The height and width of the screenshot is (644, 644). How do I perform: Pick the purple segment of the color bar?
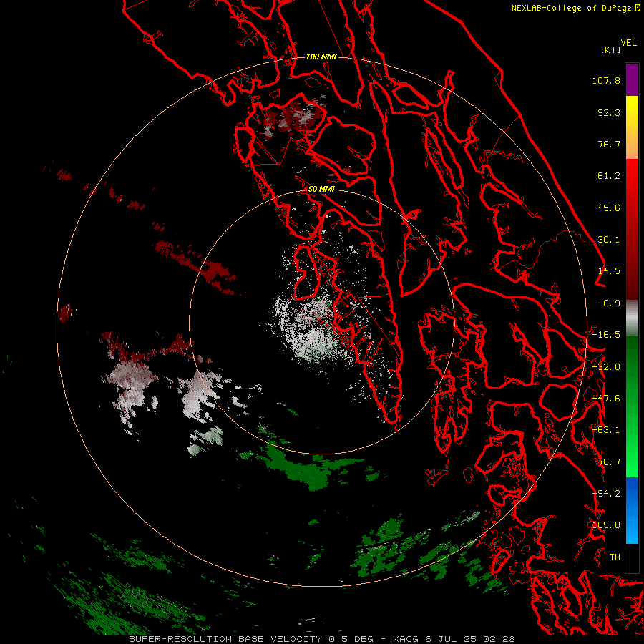[632, 79]
